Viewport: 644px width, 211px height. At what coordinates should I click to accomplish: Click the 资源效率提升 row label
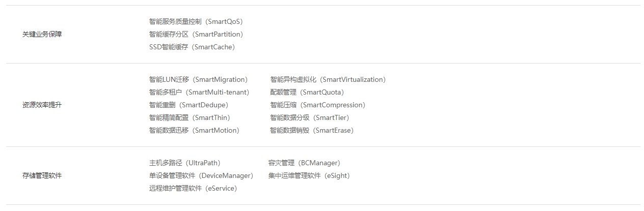point(42,105)
